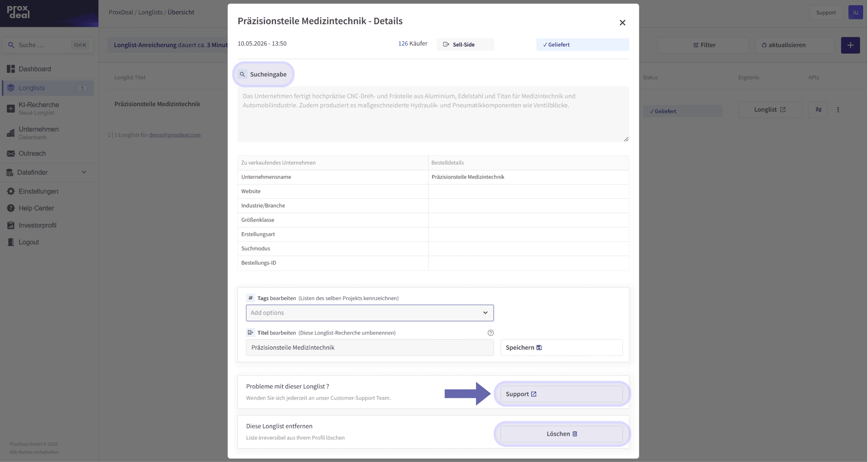Close the details dialog with the X icon

pos(622,23)
